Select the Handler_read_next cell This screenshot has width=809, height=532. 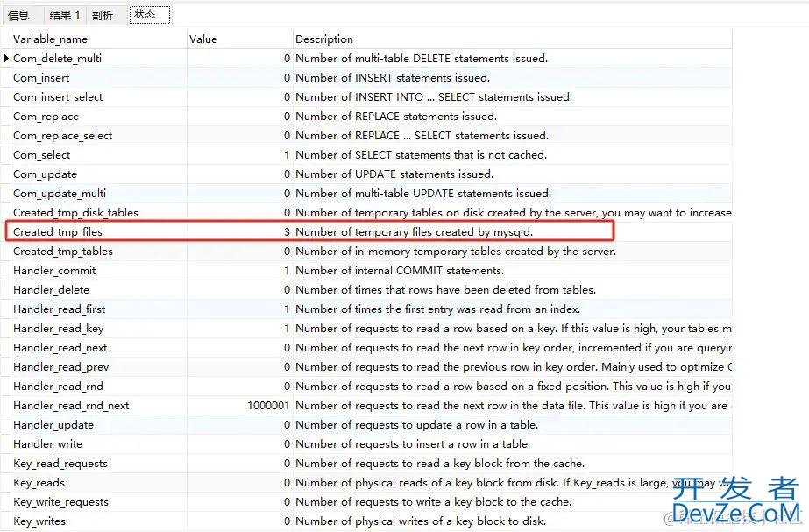[x=98, y=348]
